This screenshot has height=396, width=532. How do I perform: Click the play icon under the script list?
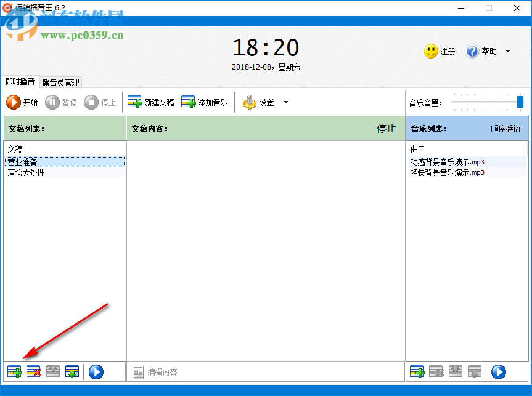[96, 371]
